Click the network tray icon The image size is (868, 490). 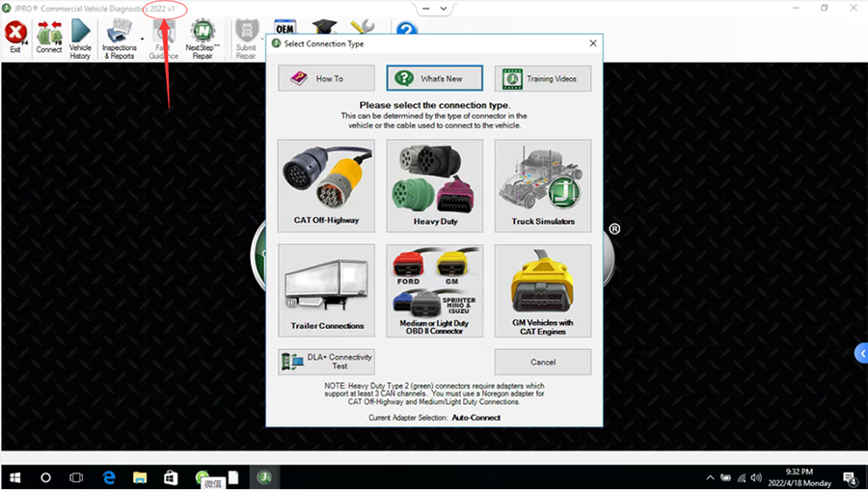742,477
